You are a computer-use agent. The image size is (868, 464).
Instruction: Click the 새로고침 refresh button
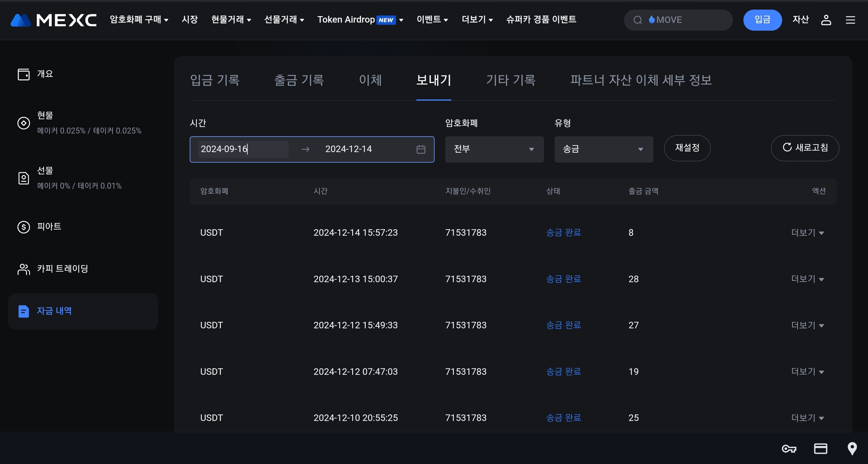click(x=805, y=148)
